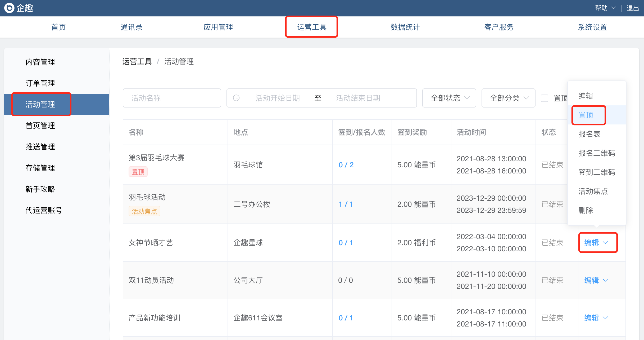Image resolution: width=644 pixels, height=340 pixels.
Task: Click the 活动名称 search input
Action: [x=172, y=98]
